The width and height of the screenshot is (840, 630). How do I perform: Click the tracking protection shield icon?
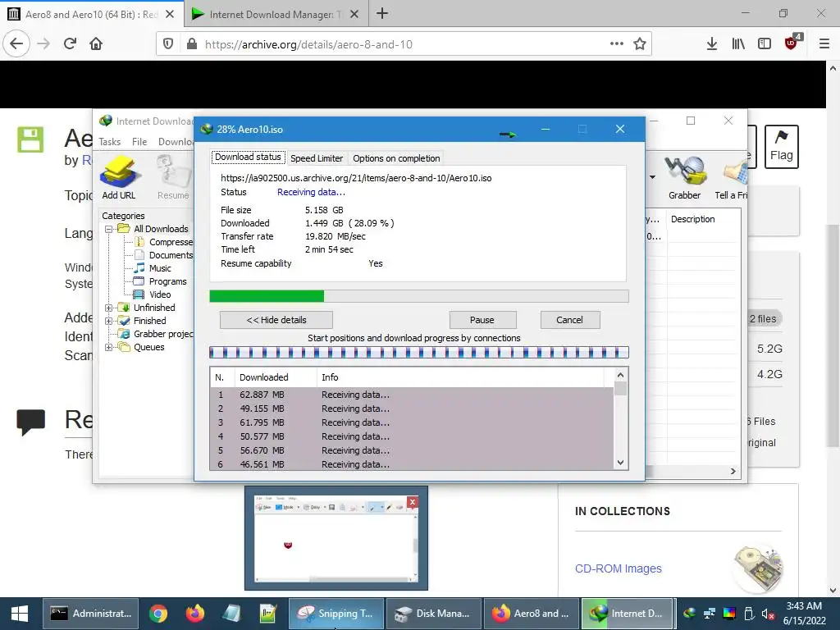click(x=168, y=44)
